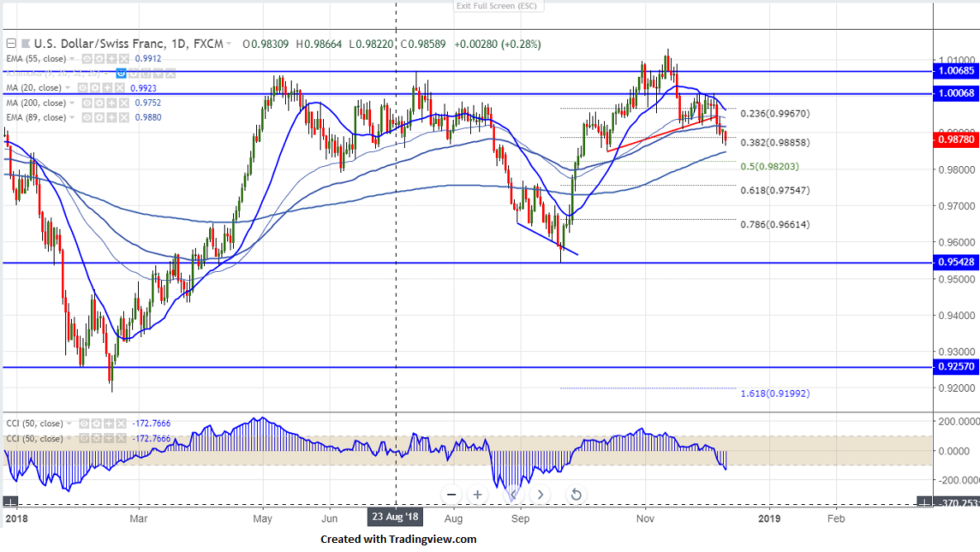Open settings for MA (20, close)

pos(95,88)
